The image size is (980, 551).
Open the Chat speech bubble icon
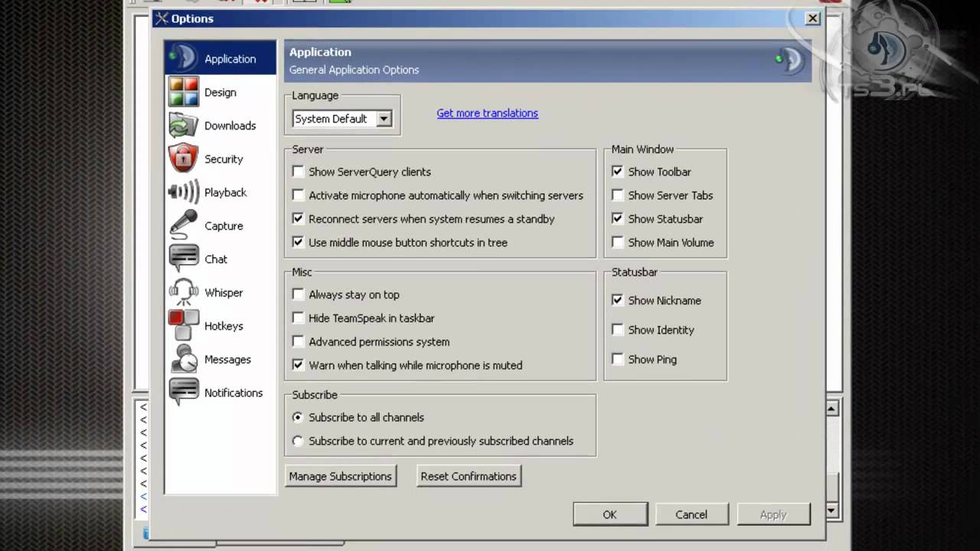183,259
